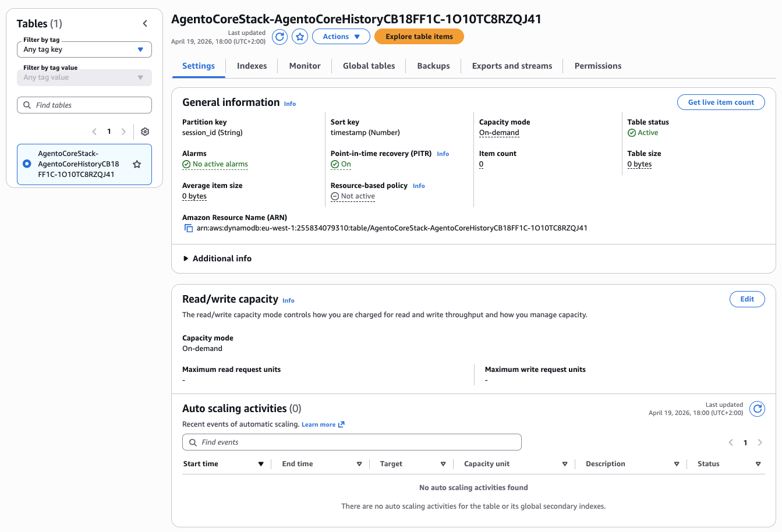Star the AgentoCoreStack table in list
This screenshot has height=532, width=782.
tap(137, 164)
